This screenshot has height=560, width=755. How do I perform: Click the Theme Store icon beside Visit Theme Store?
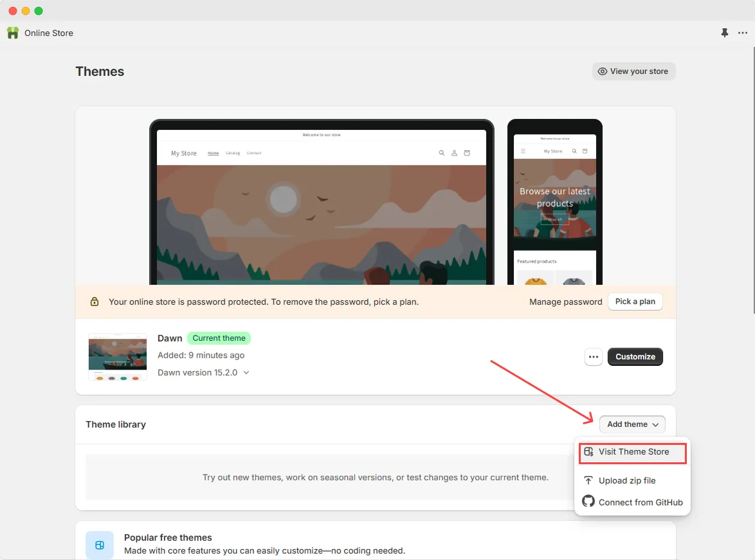point(588,452)
